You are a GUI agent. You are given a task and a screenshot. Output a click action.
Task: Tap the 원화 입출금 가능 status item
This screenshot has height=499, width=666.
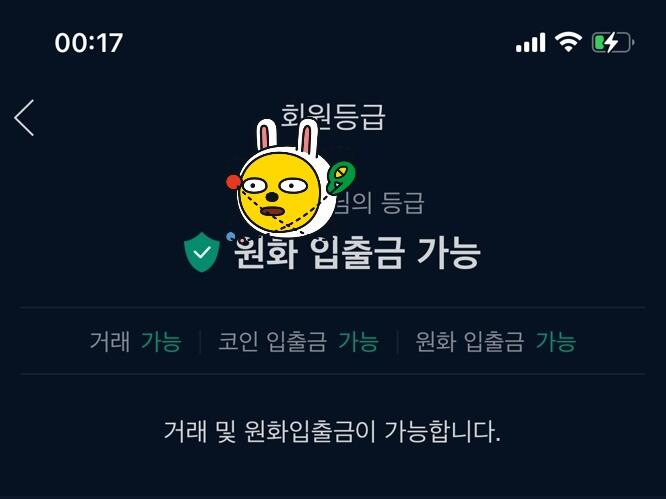495,341
